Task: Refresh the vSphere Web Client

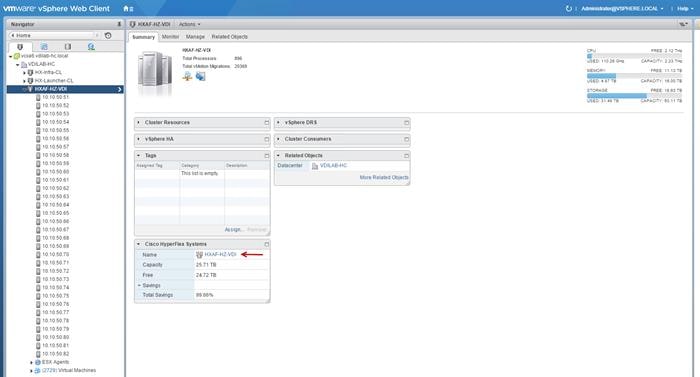Action: click(x=568, y=8)
